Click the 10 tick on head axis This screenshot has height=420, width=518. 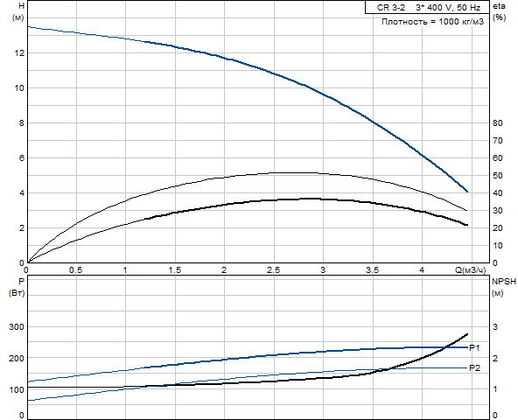pos(19,87)
